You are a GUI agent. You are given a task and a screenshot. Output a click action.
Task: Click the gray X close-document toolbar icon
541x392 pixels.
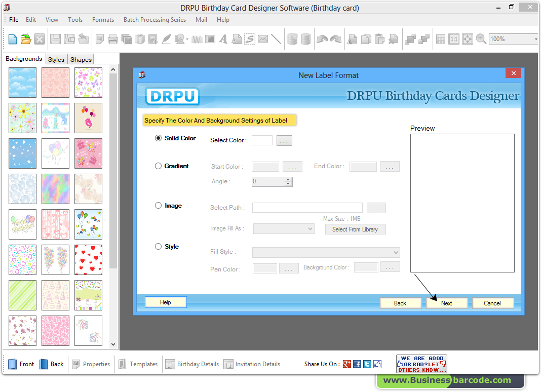[x=40, y=39]
